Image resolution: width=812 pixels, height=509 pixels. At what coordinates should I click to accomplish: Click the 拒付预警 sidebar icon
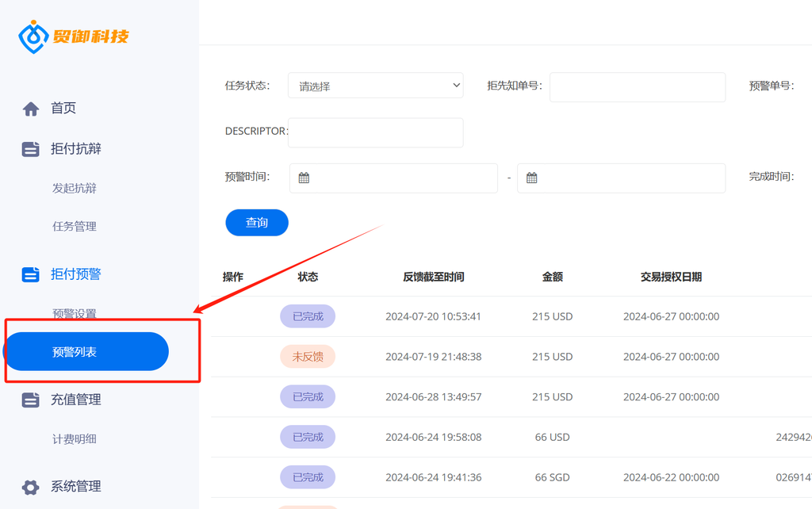click(x=31, y=274)
